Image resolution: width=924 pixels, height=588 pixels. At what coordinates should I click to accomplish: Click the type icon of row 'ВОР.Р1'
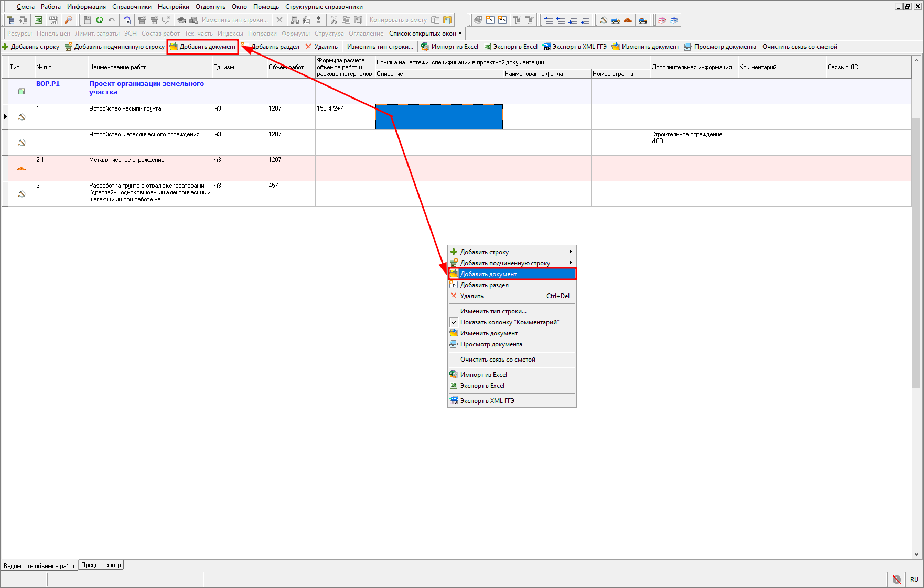coord(22,91)
